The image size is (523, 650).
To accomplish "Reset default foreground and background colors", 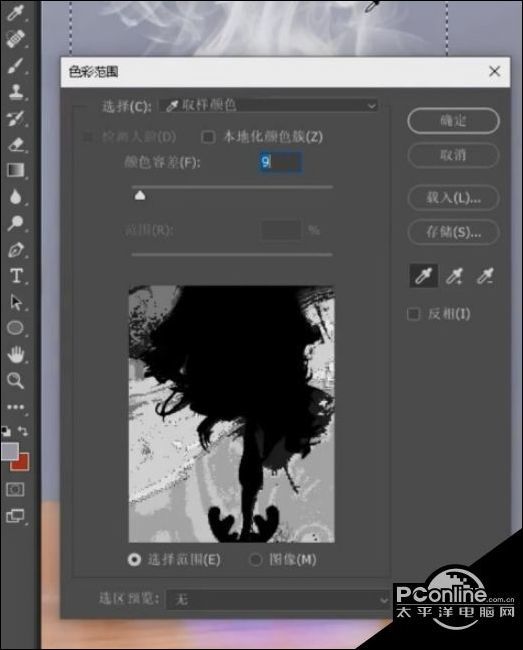I will pyautogui.click(x=6, y=432).
